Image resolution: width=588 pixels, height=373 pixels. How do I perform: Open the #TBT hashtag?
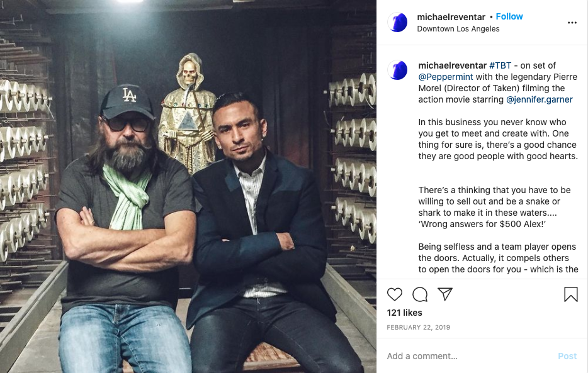click(500, 65)
